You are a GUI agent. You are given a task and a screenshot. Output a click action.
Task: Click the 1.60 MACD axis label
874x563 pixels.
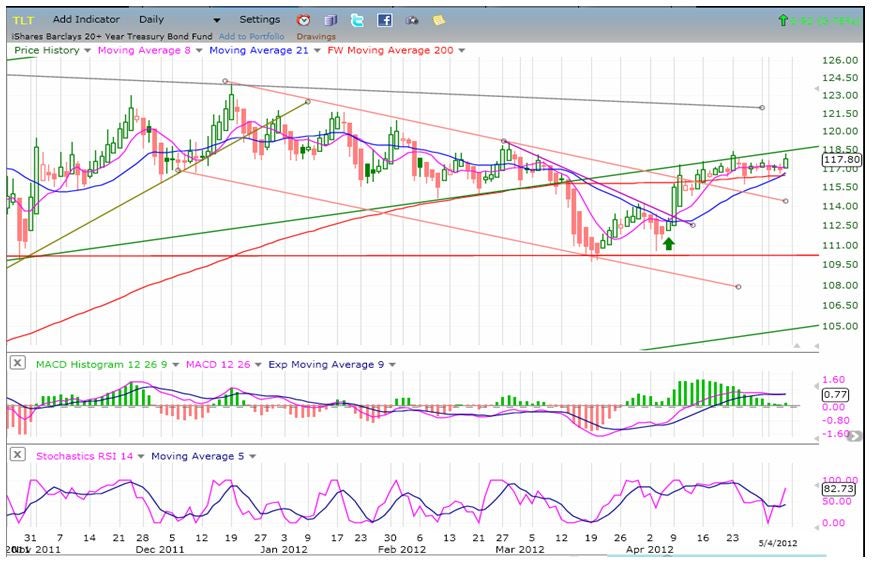[x=833, y=380]
